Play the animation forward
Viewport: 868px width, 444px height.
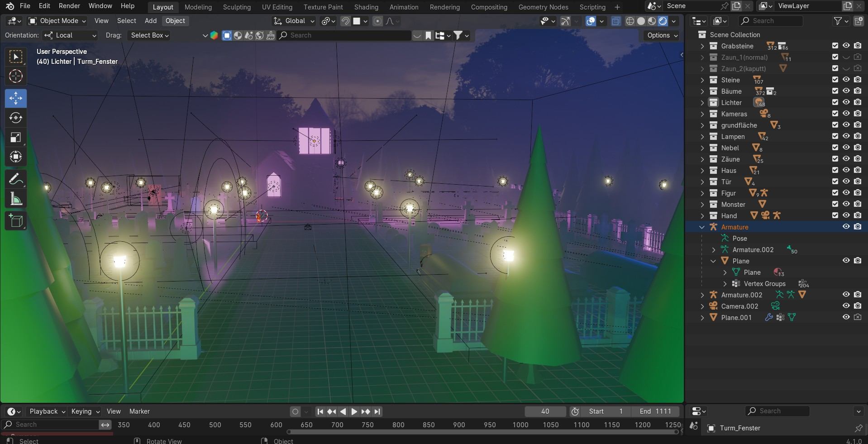click(354, 411)
